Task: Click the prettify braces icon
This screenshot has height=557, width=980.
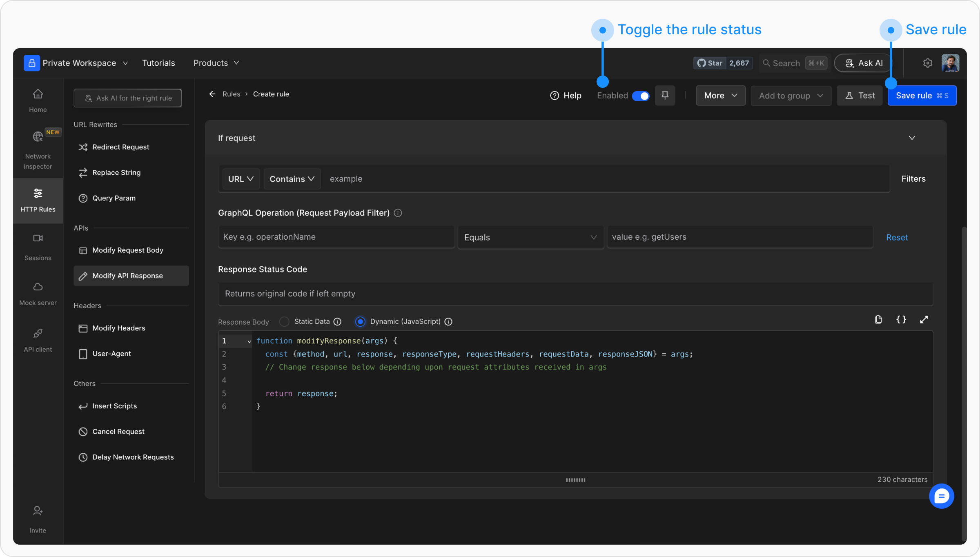Action: [901, 320]
